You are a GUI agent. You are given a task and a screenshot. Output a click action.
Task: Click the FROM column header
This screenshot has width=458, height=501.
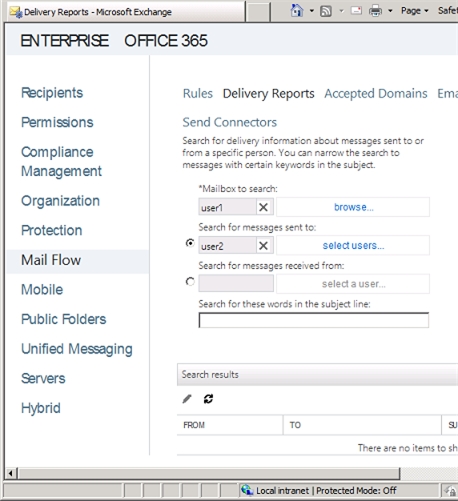230,425
